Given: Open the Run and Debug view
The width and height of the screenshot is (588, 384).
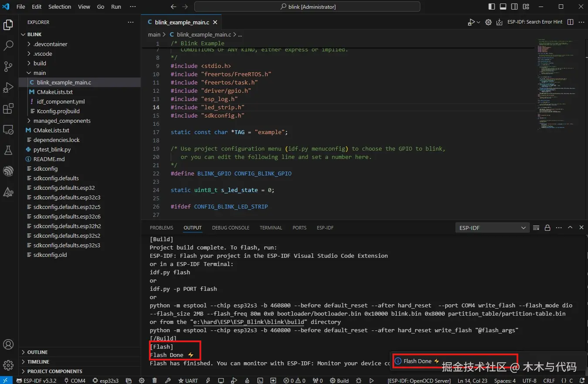Looking at the screenshot, I should pyautogui.click(x=8, y=88).
